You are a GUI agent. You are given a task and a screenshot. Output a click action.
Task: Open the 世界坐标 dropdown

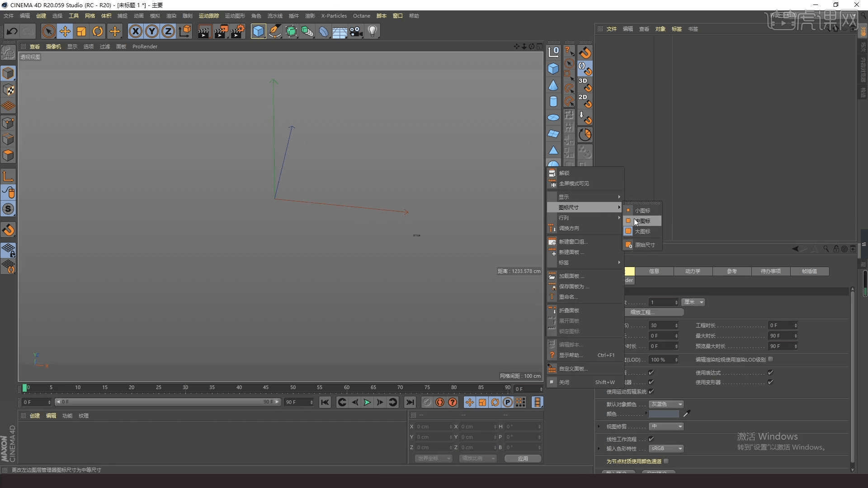click(433, 458)
